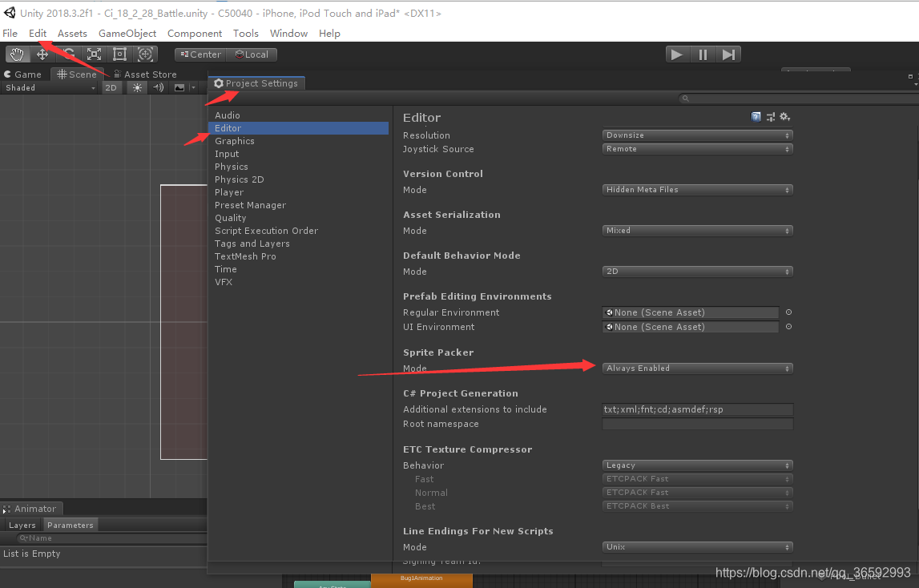The height and width of the screenshot is (588, 919).
Task: Select Physics settings category
Action: click(x=298, y=167)
